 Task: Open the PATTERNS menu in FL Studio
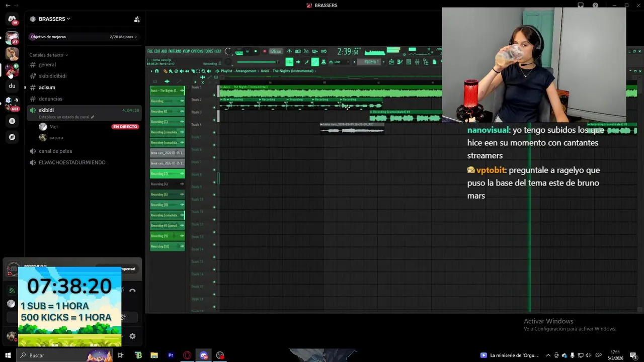[175, 51]
